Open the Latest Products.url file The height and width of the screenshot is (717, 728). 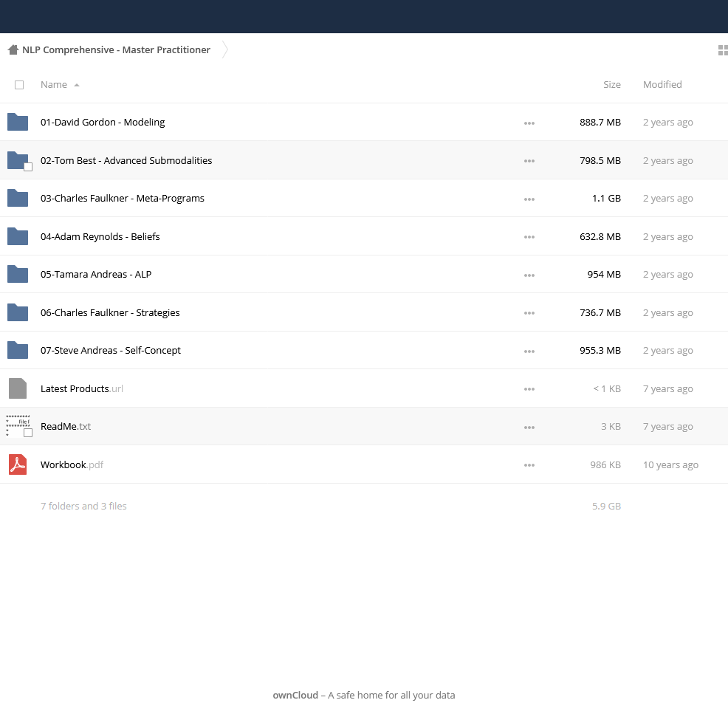coord(82,388)
